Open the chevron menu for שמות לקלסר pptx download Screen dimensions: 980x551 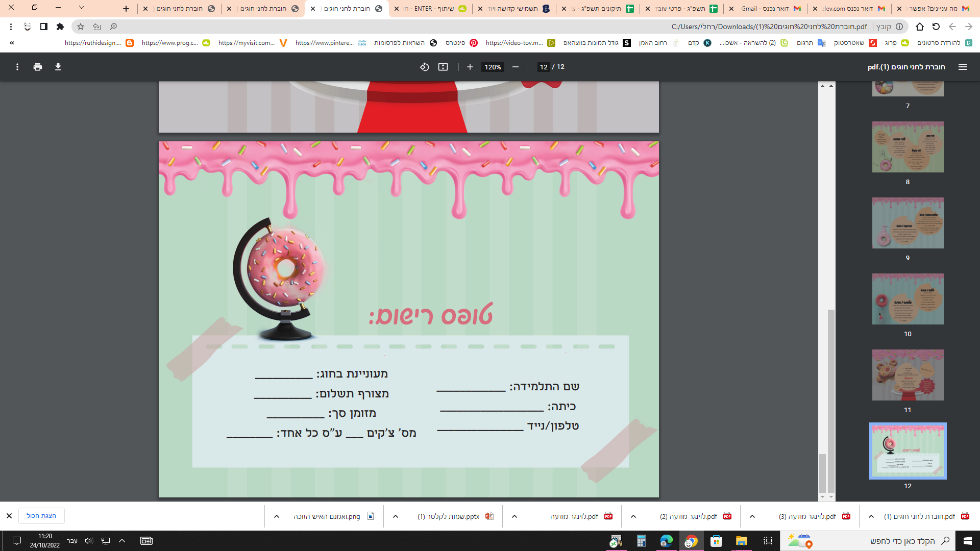tap(396, 516)
